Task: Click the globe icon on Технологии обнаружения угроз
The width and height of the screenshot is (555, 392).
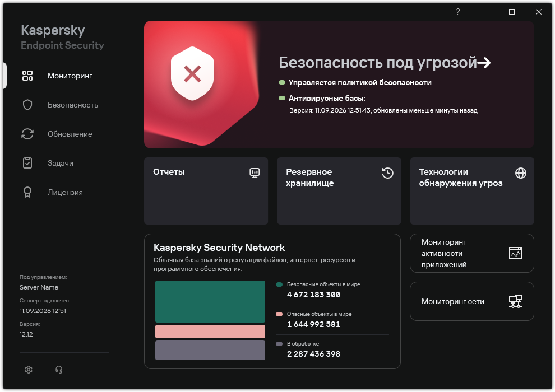Action: (x=521, y=173)
